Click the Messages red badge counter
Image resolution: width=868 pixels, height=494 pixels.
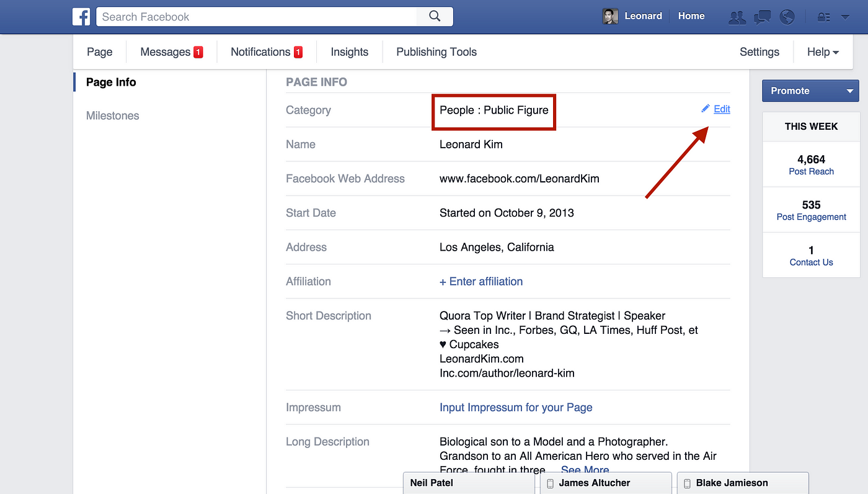198,52
